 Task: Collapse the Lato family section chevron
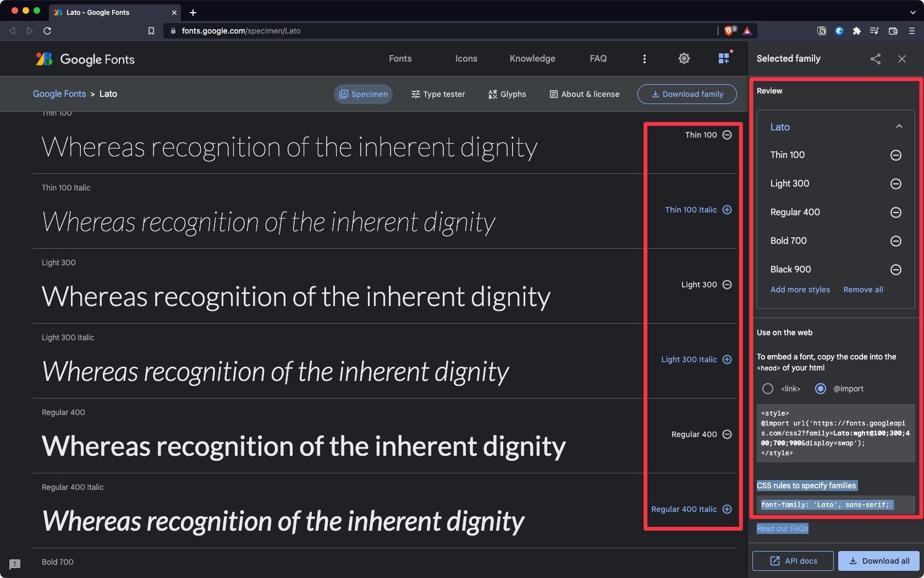click(x=899, y=127)
